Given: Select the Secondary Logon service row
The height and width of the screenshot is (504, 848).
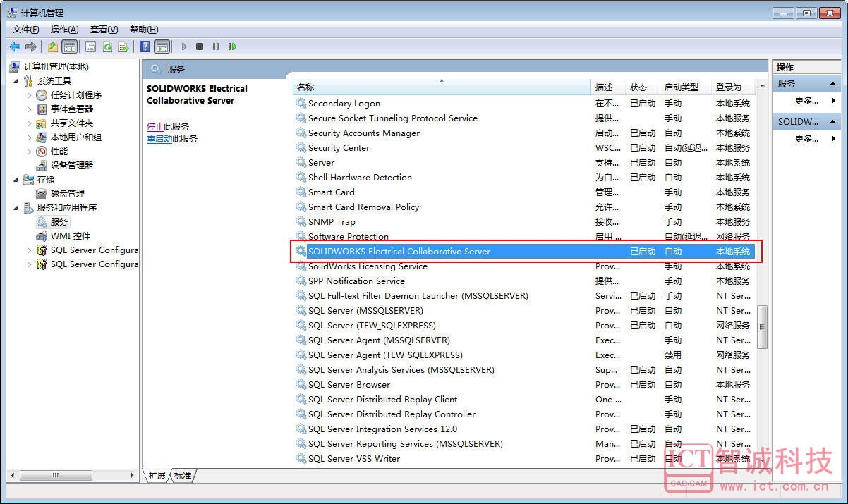Looking at the screenshot, I should [x=523, y=103].
